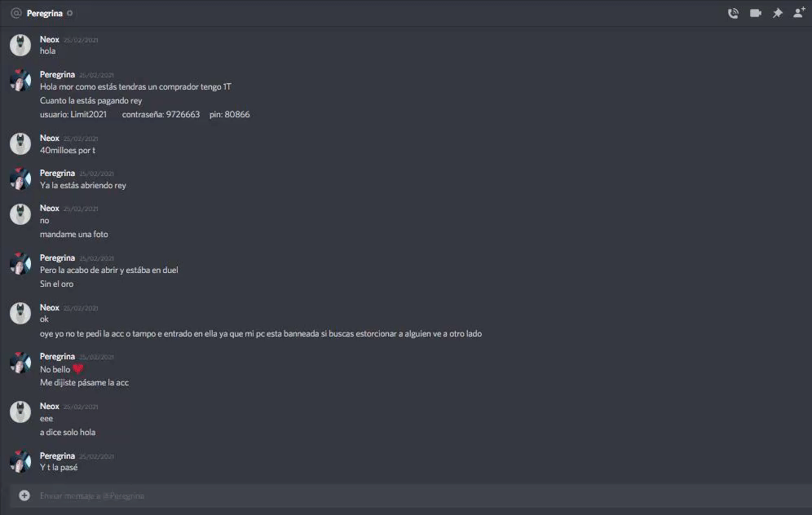The image size is (812, 515).
Task: Click into 'Enviar mensaje a @Peregrina' field
Action: click(x=410, y=495)
